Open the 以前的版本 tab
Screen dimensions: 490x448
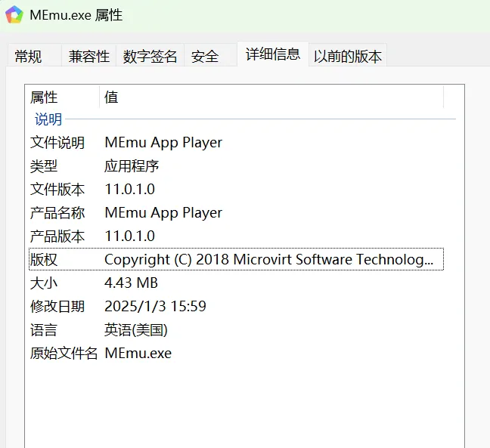(348, 56)
